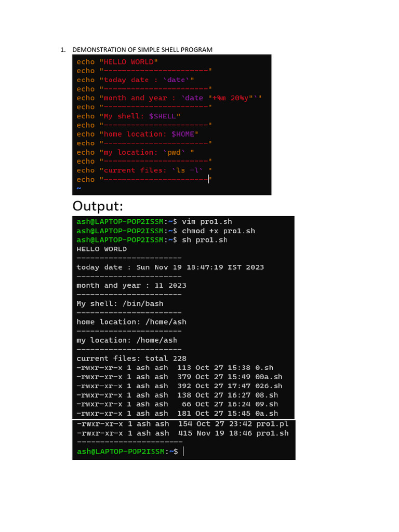Click the /bin/bash shell output
The width and height of the screenshot is (399, 532).
coord(143,303)
